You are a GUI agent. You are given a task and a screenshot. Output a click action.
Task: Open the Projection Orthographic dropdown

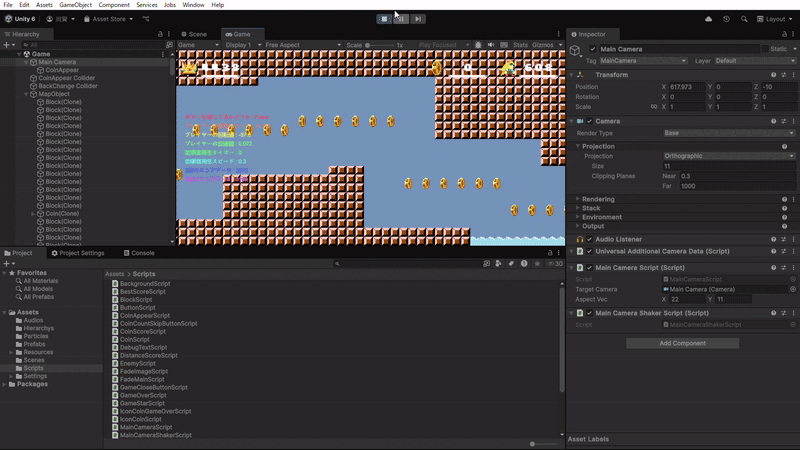729,156
